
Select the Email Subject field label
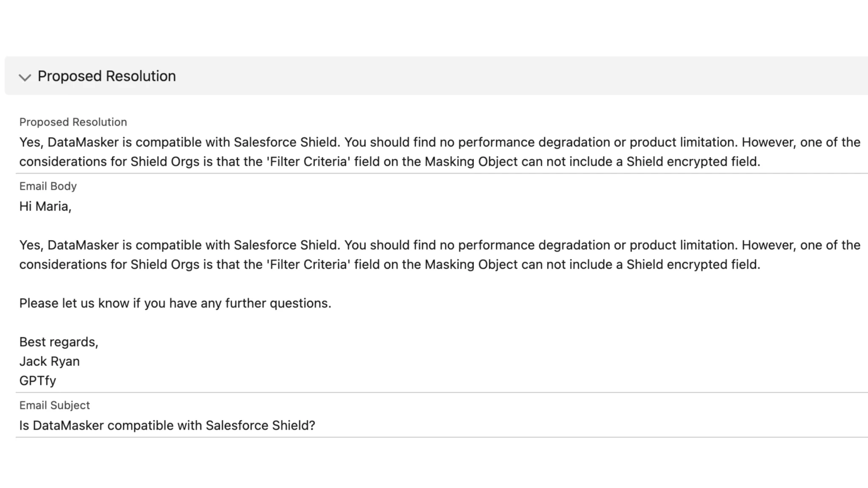click(54, 405)
